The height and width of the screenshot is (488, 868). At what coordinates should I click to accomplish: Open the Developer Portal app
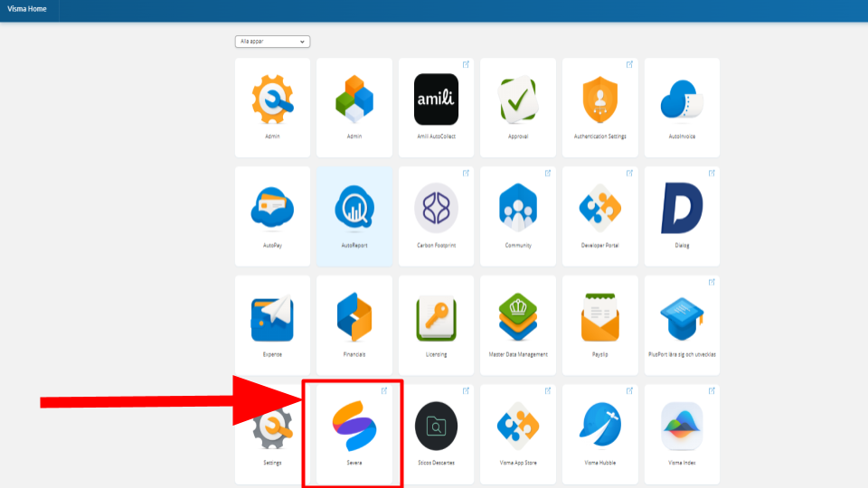coord(600,216)
